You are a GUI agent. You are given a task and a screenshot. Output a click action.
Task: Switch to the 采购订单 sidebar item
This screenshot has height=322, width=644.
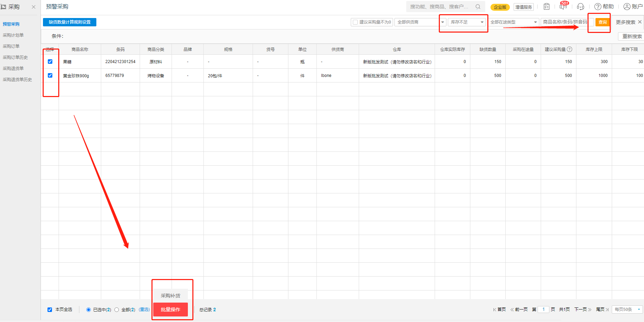[11, 46]
